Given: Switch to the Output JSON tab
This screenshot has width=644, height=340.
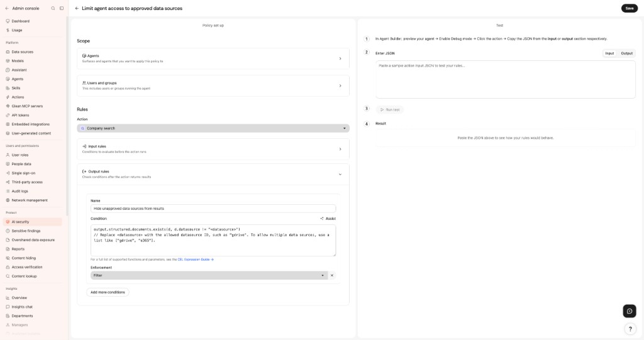Looking at the screenshot, I should point(627,53).
